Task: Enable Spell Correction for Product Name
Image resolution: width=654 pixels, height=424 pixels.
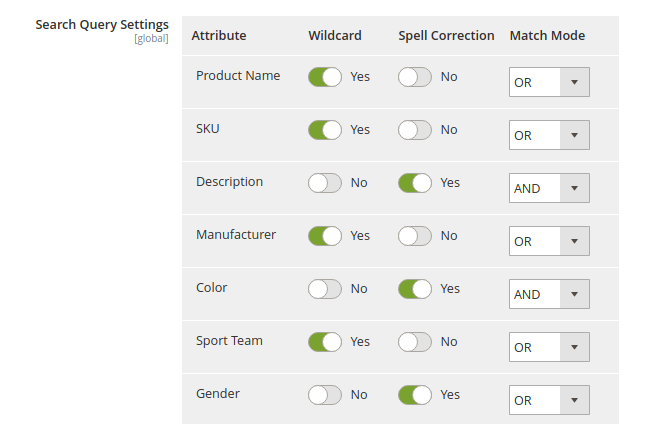Action: (415, 77)
